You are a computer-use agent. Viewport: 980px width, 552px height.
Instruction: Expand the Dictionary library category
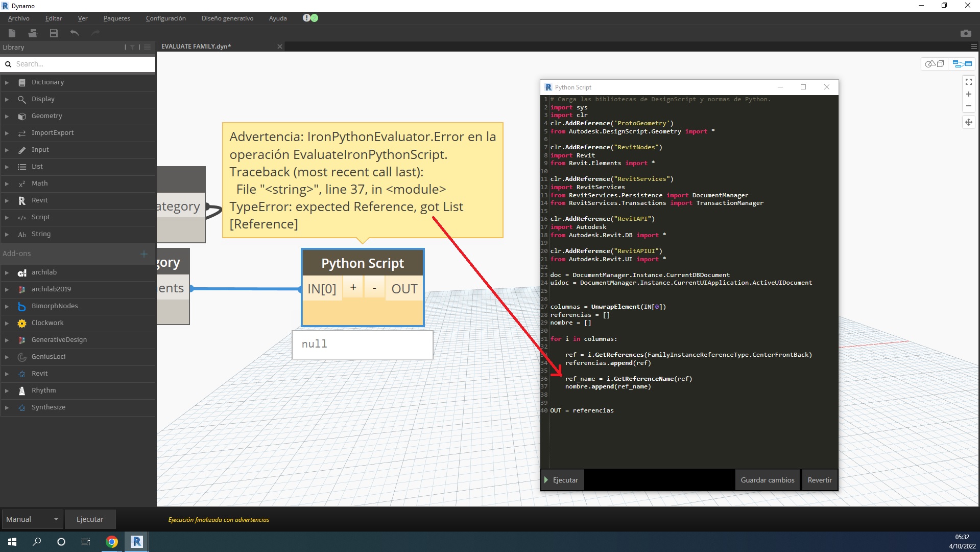pyautogui.click(x=7, y=82)
